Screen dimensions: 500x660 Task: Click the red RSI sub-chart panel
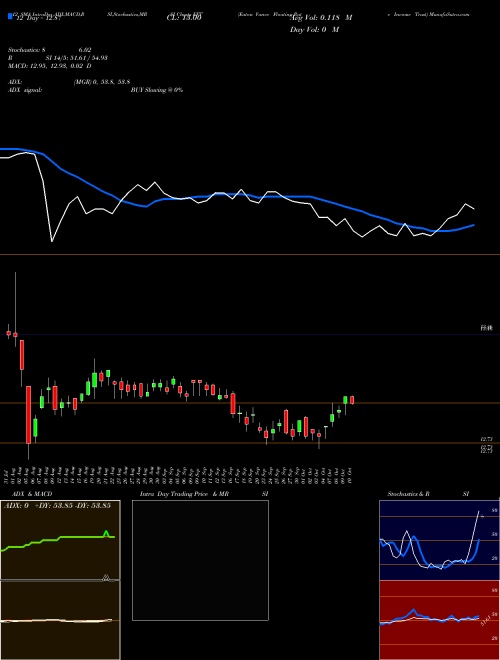[439, 620]
